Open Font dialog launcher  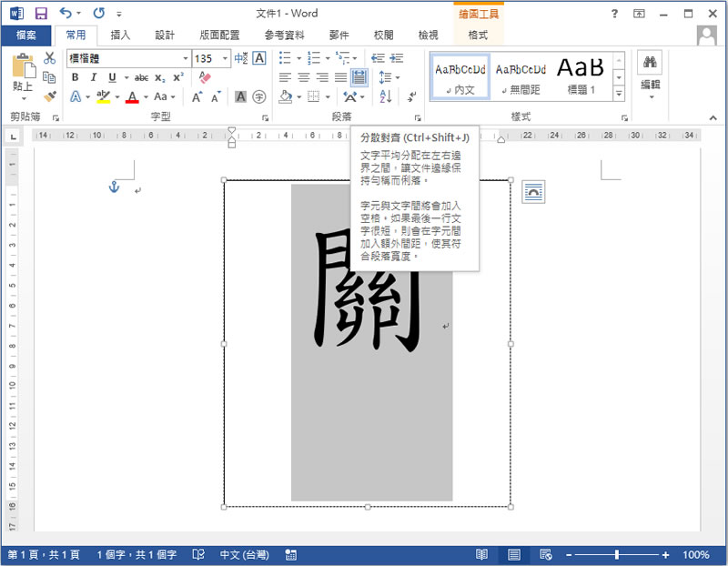(x=265, y=118)
